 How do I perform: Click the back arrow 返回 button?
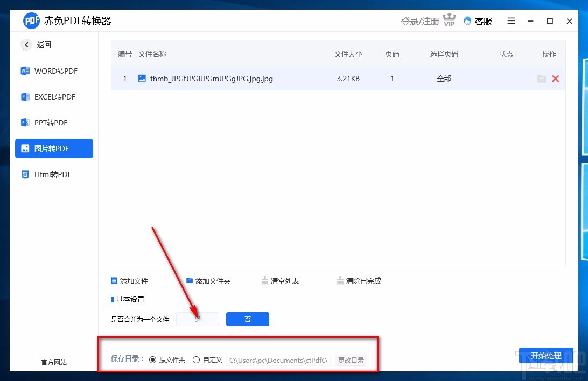[x=26, y=45]
